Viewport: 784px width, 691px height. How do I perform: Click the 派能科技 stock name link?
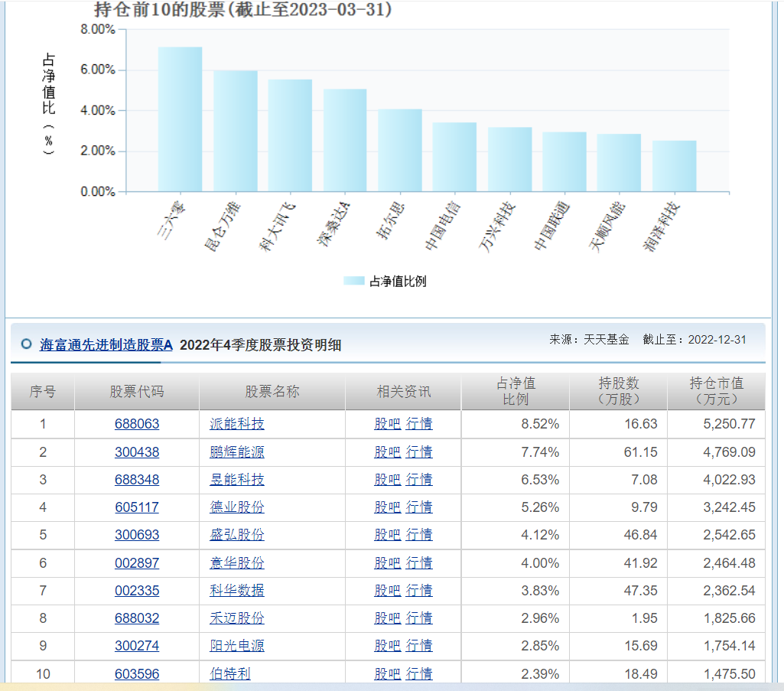(x=237, y=424)
